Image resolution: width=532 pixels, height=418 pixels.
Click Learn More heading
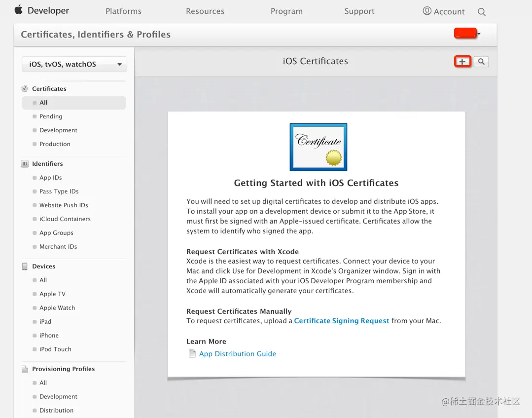tap(206, 342)
